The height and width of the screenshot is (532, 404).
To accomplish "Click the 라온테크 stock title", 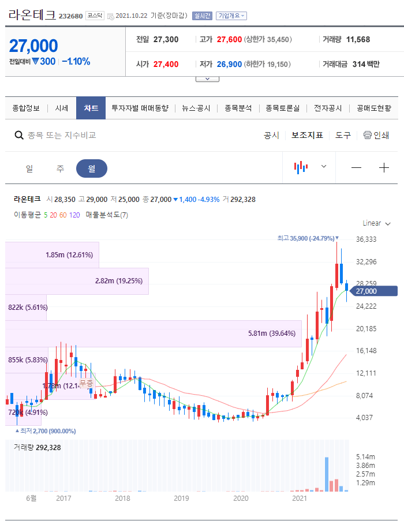I will click(x=32, y=15).
